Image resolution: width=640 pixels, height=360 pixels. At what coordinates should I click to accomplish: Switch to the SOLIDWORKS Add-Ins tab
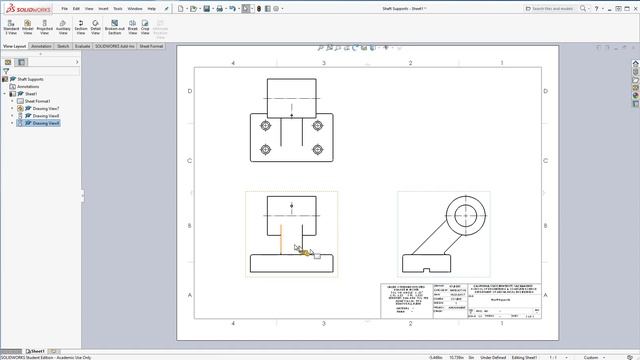(x=115, y=46)
